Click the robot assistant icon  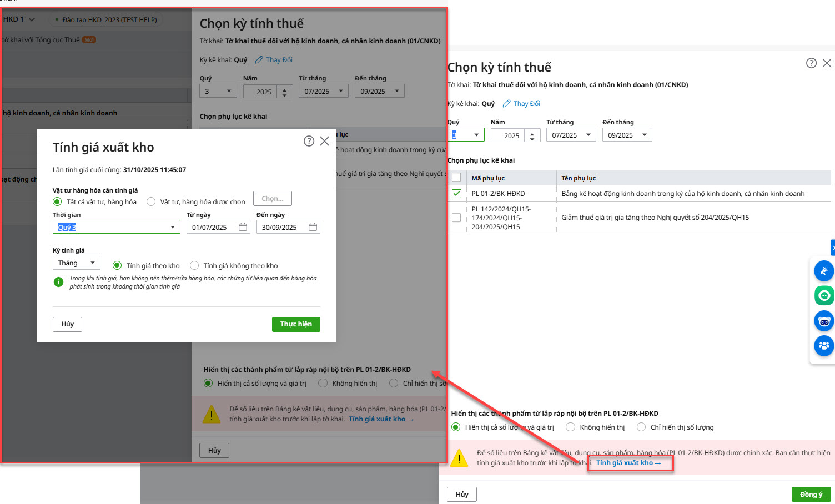[x=824, y=321]
